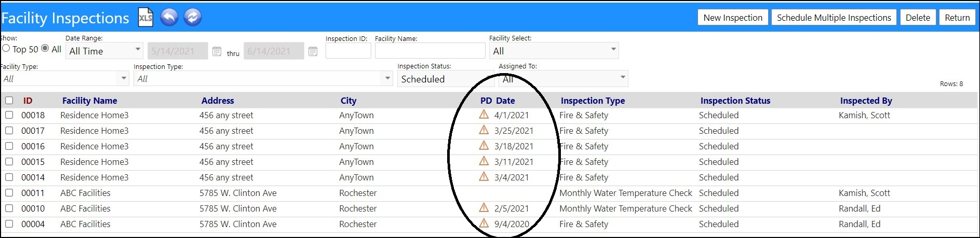
Task: Select the Top 50 radio option
Action: tap(6, 48)
